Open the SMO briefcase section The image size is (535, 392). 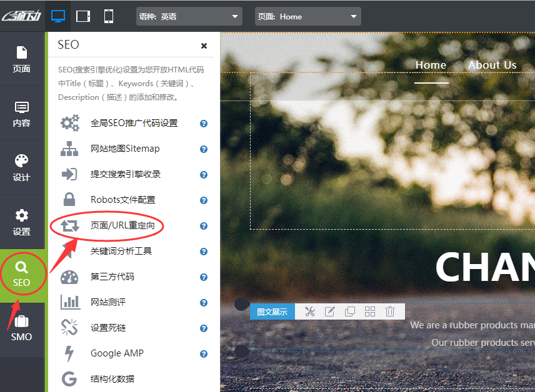coord(22,328)
